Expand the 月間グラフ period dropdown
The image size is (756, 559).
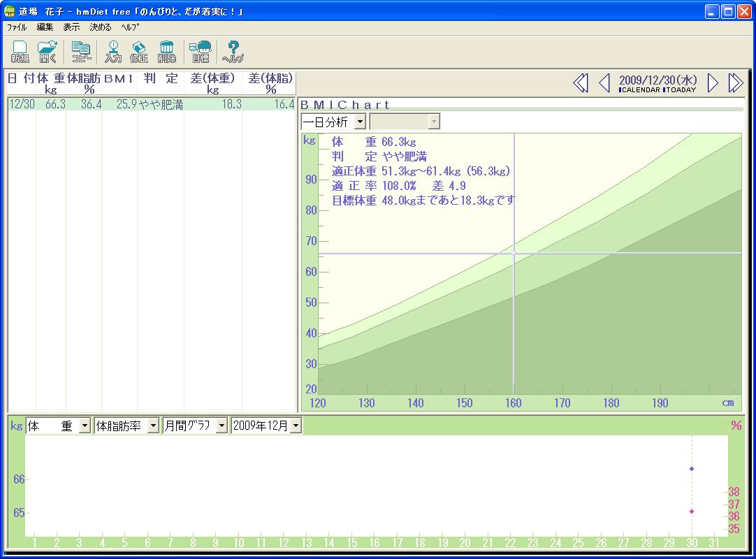click(221, 426)
